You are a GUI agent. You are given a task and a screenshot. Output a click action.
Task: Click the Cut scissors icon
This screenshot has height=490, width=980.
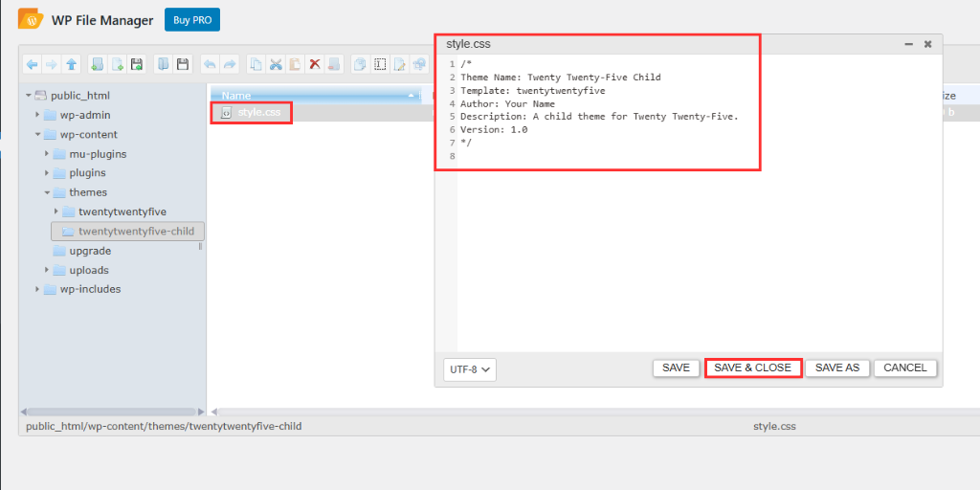[x=276, y=64]
